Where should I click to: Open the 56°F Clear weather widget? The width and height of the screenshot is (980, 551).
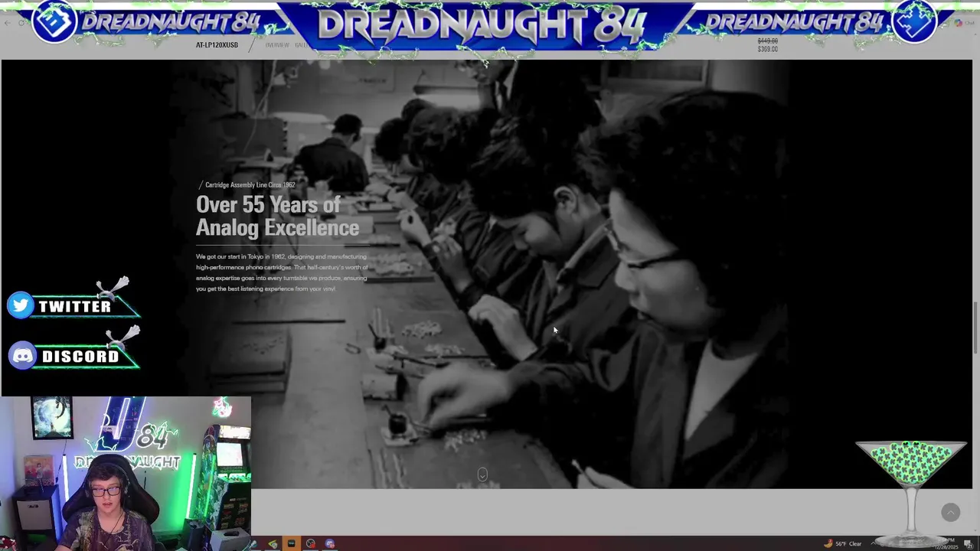tap(843, 544)
